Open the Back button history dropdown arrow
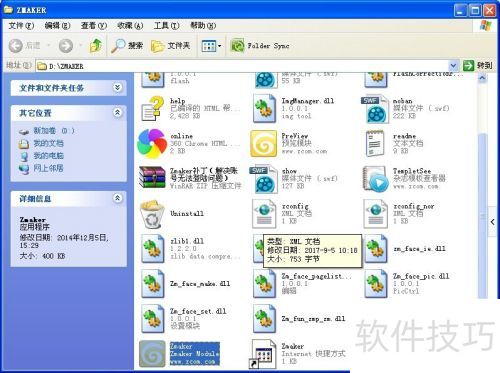 coord(49,46)
